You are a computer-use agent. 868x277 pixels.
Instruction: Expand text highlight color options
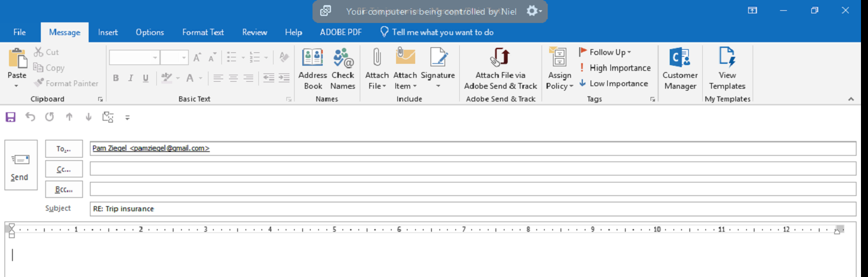178,78
